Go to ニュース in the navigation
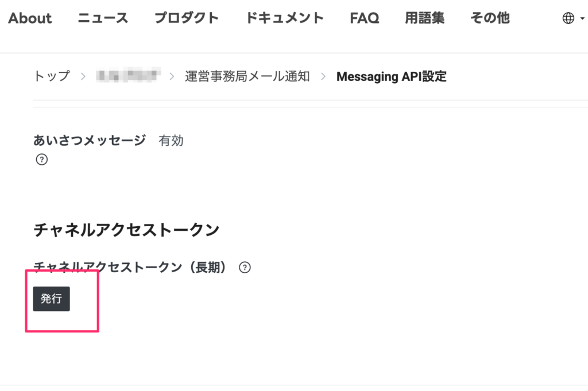This screenshot has height=391, width=588. [x=103, y=18]
